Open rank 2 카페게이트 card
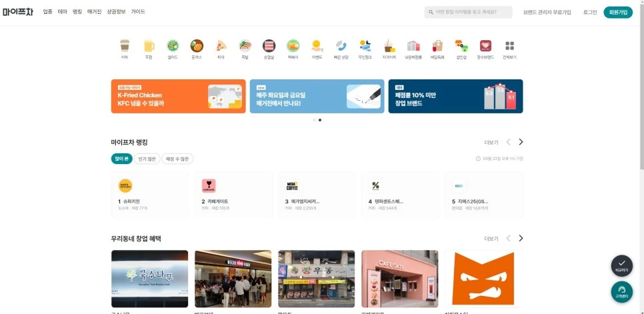This screenshot has width=644, height=314. 234,195
